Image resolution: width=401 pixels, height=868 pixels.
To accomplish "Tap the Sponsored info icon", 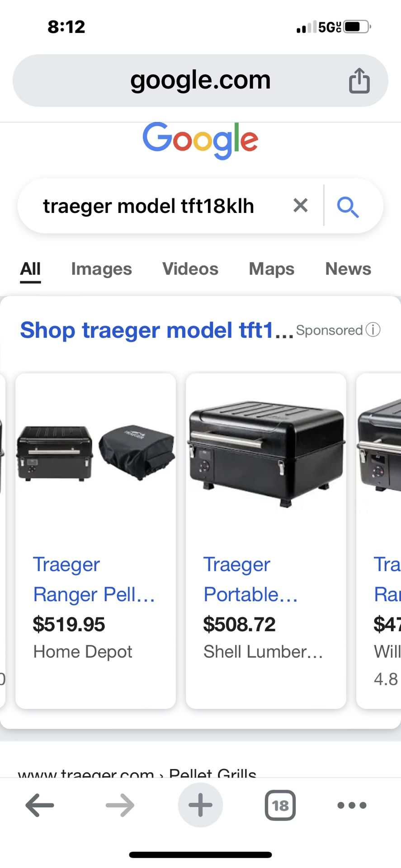I will [x=373, y=330].
